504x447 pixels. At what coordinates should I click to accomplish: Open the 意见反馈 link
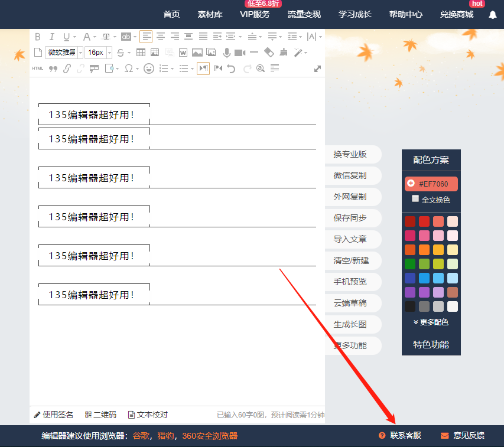click(x=463, y=435)
